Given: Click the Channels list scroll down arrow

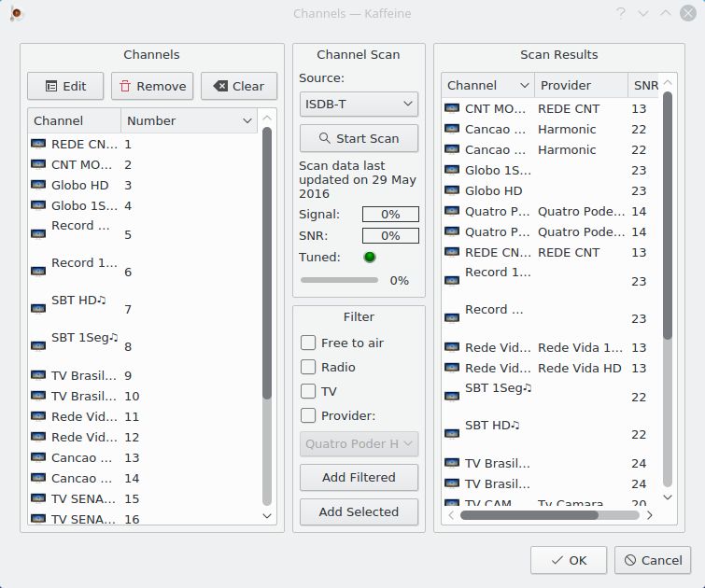Looking at the screenshot, I should click(x=267, y=516).
